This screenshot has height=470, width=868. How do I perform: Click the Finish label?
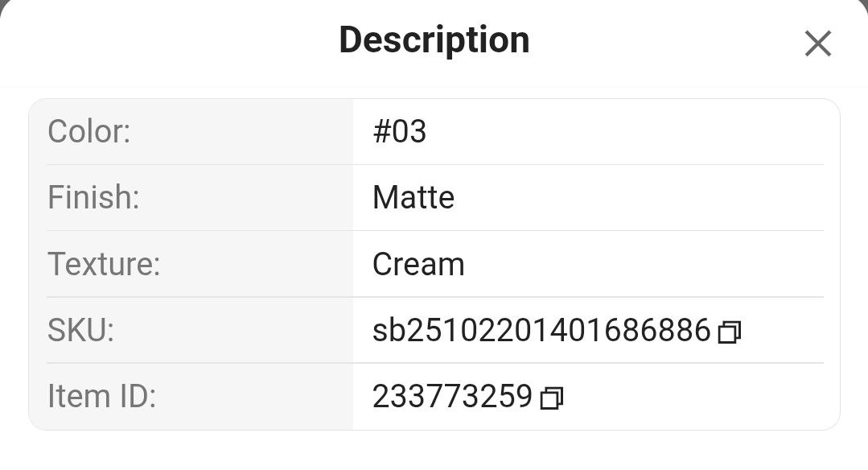tap(93, 197)
